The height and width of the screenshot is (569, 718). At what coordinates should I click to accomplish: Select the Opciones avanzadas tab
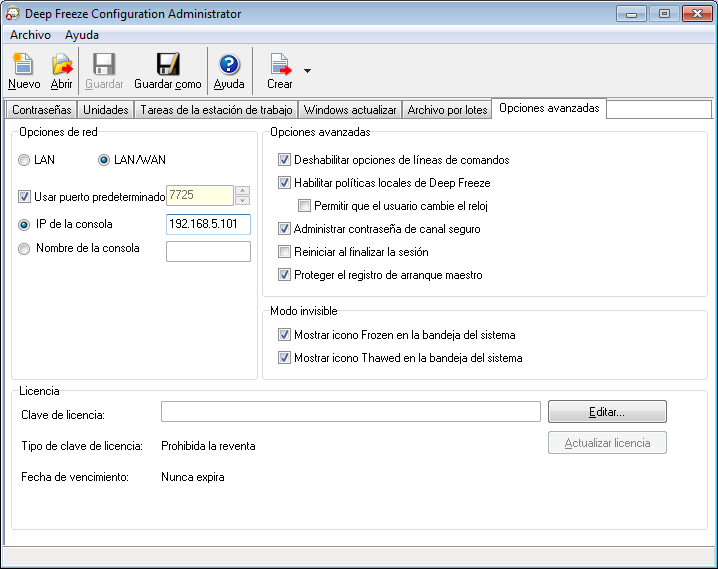pos(549,108)
